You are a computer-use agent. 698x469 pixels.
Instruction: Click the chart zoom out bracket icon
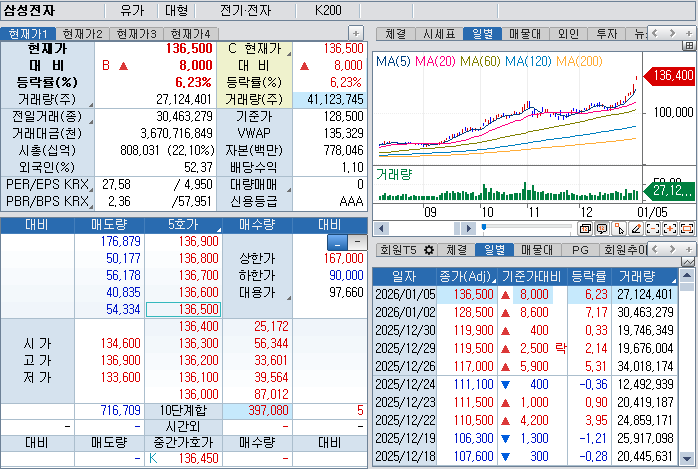[x=653, y=229]
